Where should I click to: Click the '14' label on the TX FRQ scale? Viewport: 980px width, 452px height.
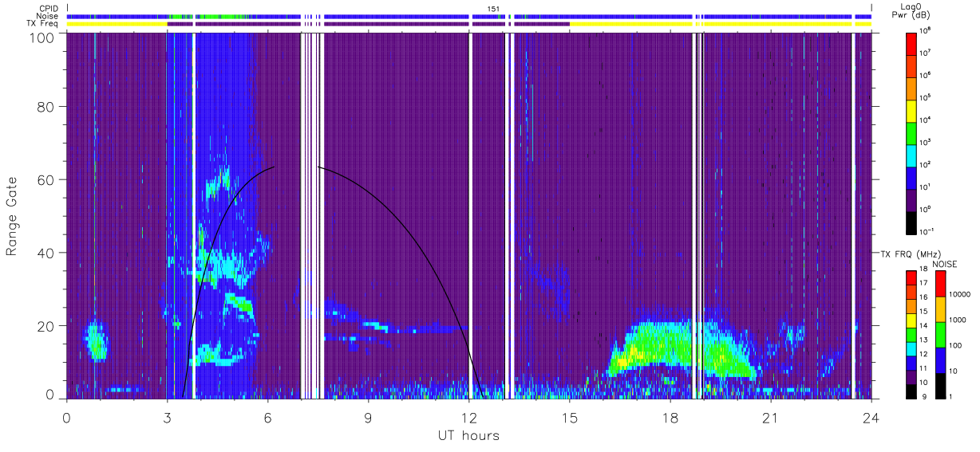[x=923, y=326]
